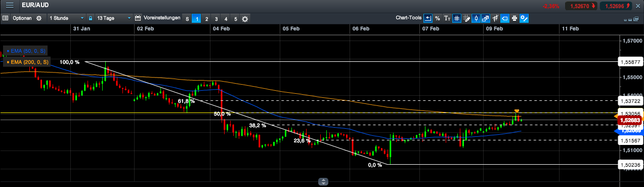The image size is (644, 187).
Task: Select preset 5
Action: (235, 19)
